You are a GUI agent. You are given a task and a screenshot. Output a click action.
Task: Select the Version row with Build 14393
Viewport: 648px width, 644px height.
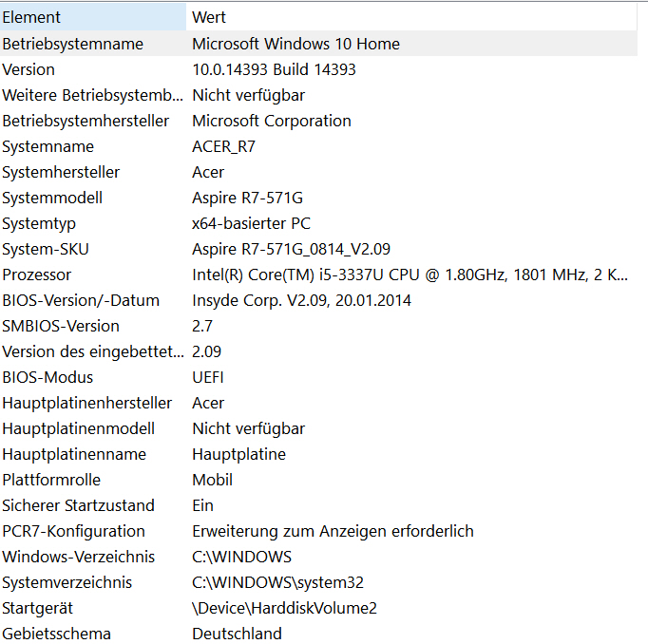point(318,69)
